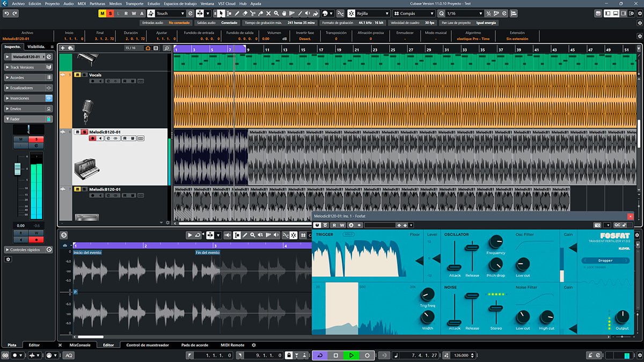Select the Object Selection arrow tool in main toolbar

pyautogui.click(x=222, y=13)
